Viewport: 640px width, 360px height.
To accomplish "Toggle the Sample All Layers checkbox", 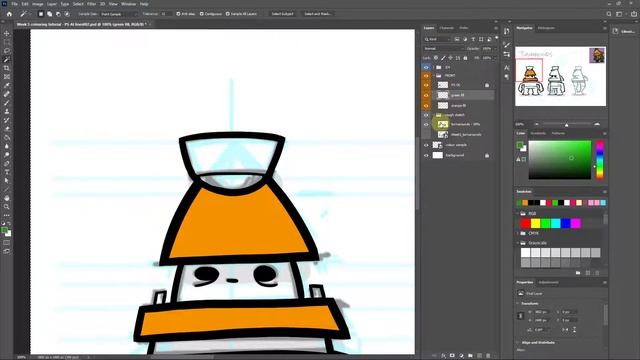I will point(228,14).
